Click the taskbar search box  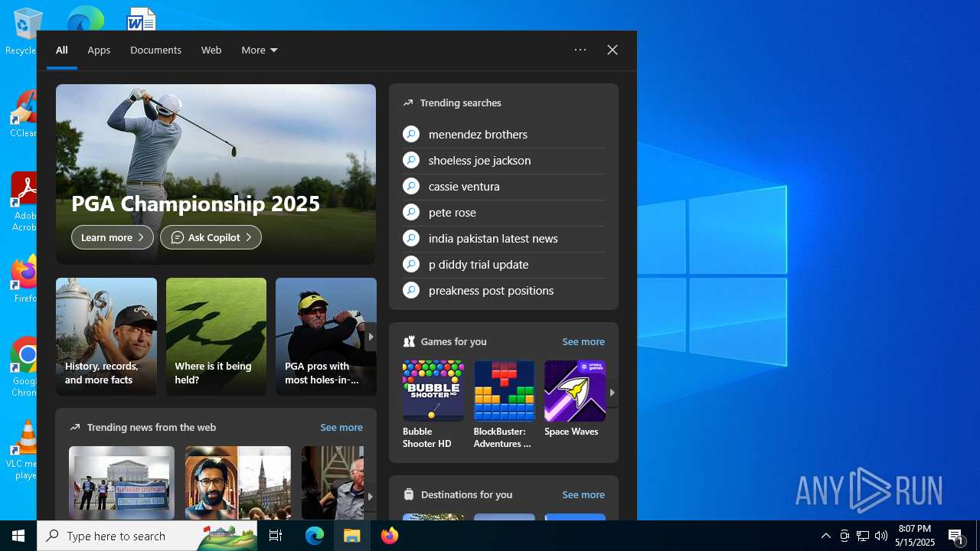pos(147,536)
